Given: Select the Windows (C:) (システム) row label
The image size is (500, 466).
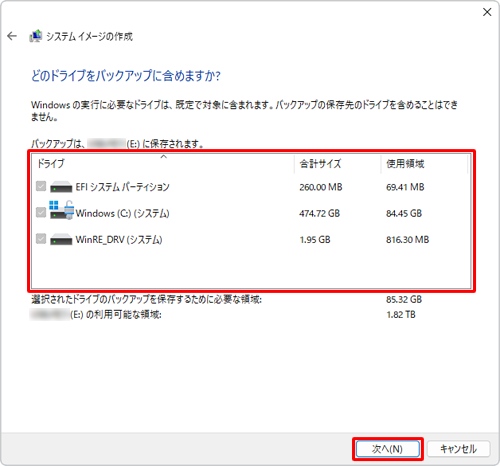Looking at the screenshot, I should point(122,213).
